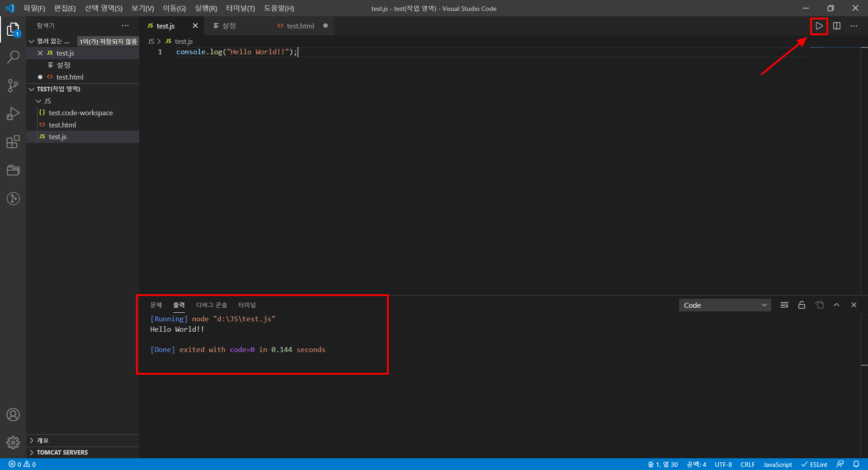The width and height of the screenshot is (868, 470).
Task: Switch to the test.html editor tab
Action: (x=302, y=26)
